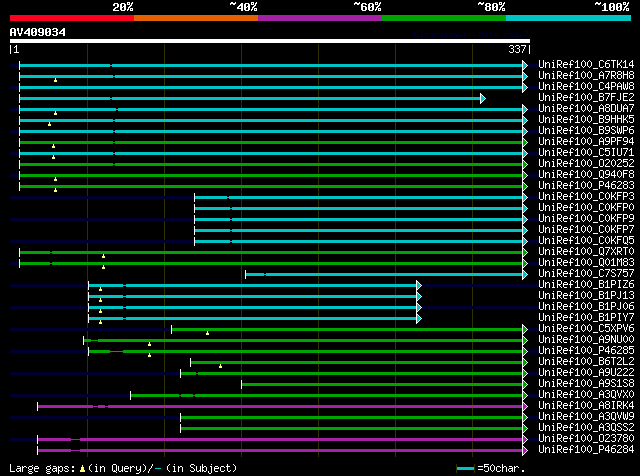
Task: Click the red 20% identity legend segment
Action: 72,18
